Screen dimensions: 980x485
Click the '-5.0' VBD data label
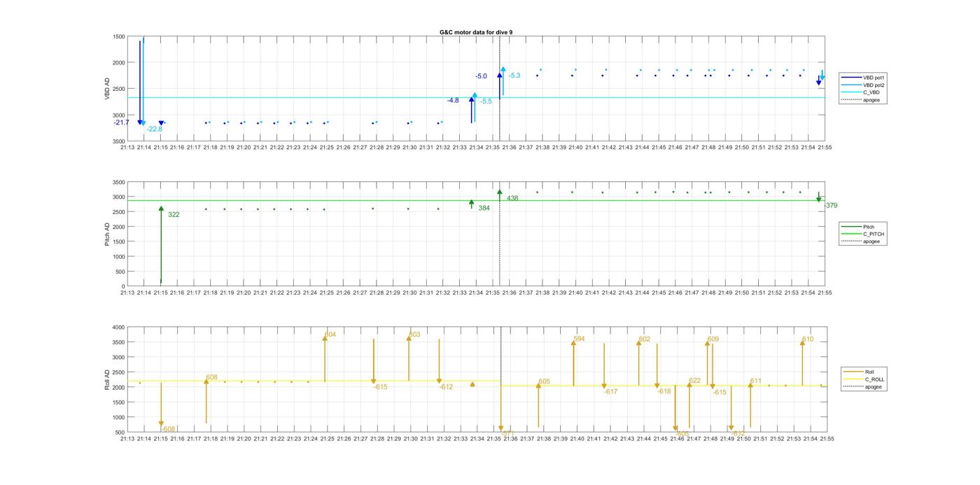(x=481, y=76)
